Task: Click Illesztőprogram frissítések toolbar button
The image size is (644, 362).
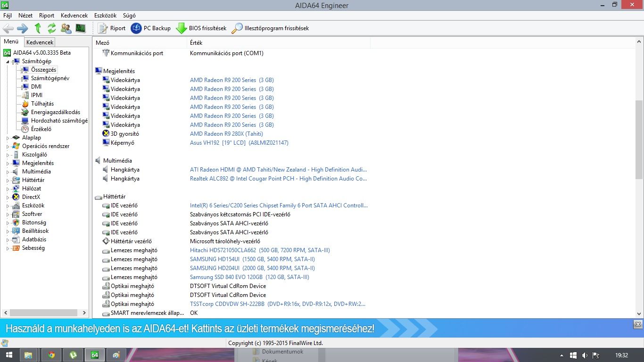Action: coord(270,28)
